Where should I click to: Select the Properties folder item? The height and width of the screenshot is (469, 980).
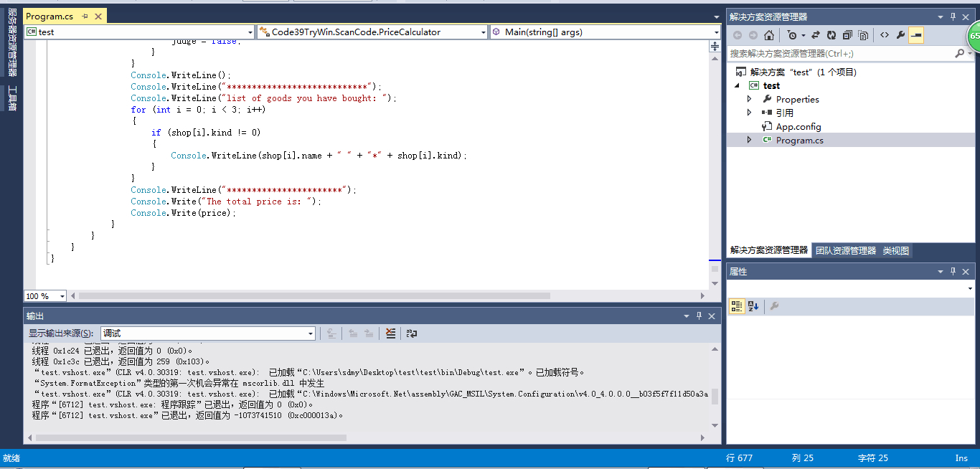point(797,99)
